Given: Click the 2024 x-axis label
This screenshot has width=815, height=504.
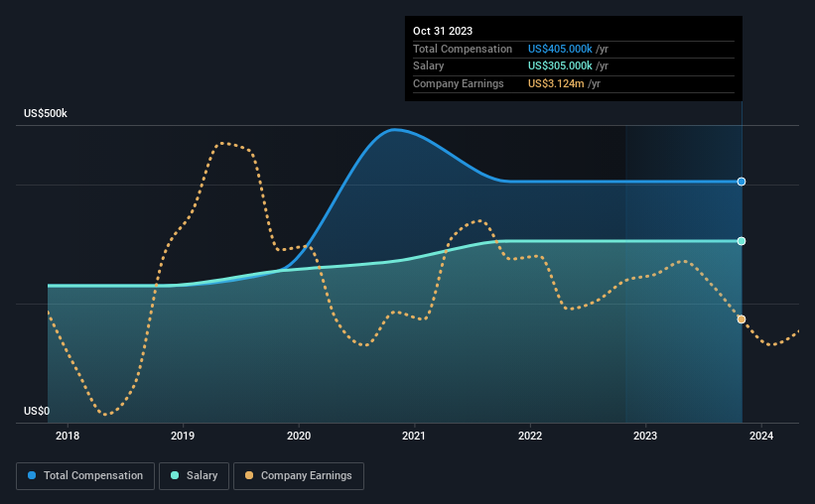Looking at the screenshot, I should click(x=761, y=436).
